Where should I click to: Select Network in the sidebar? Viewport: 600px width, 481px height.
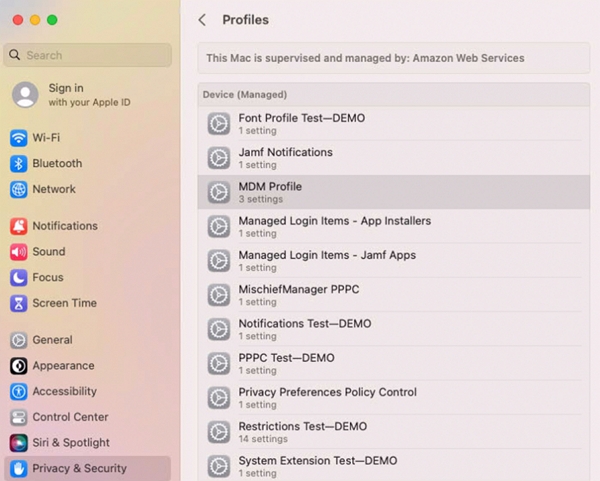(54, 189)
